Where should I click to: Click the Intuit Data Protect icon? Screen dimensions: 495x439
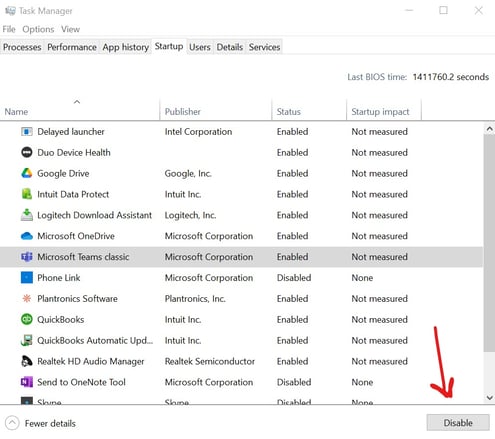click(27, 194)
